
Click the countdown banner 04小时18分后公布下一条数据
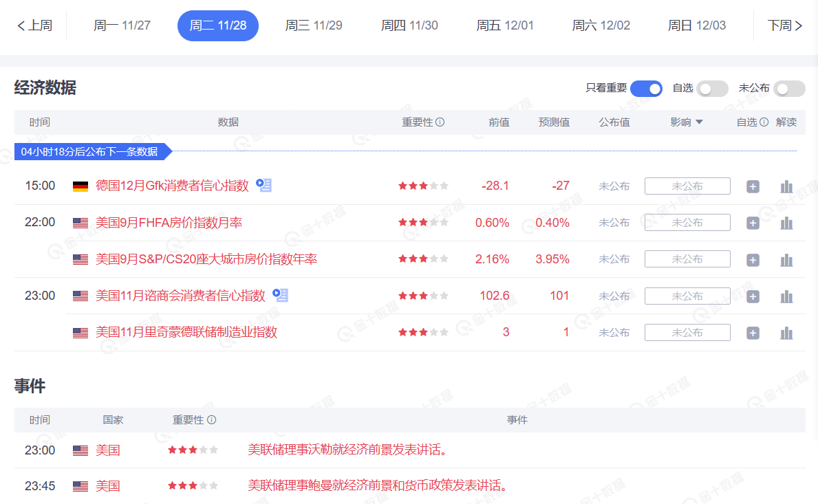tap(88, 152)
